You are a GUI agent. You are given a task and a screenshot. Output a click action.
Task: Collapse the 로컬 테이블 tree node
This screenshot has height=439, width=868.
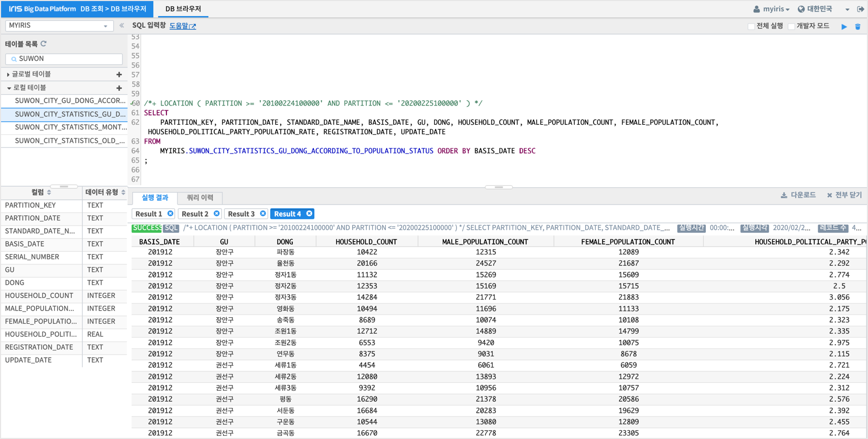click(9, 88)
